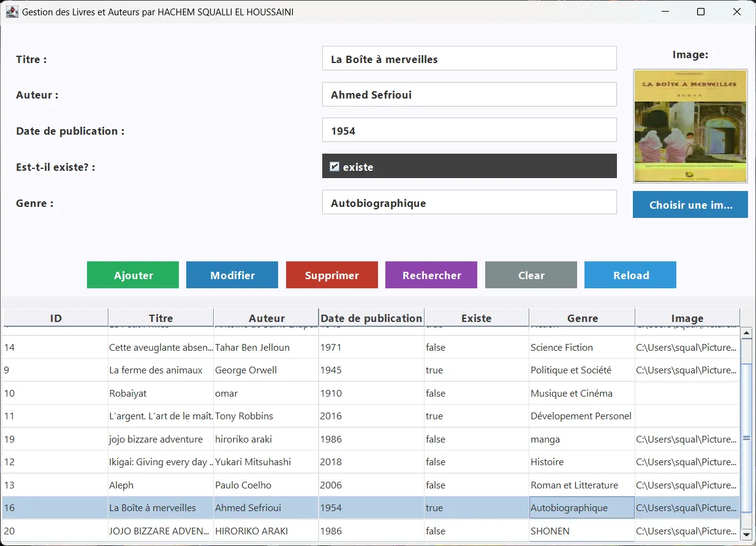This screenshot has height=546, width=756.
Task: Select the Genre cell 'Autobiographique' in row 16
Action: 581,507
